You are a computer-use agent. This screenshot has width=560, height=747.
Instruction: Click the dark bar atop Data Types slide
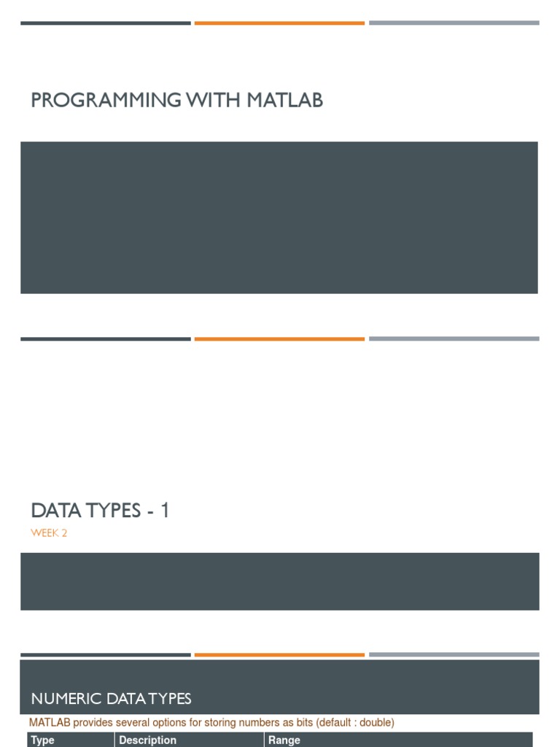pyautogui.click(x=106, y=339)
